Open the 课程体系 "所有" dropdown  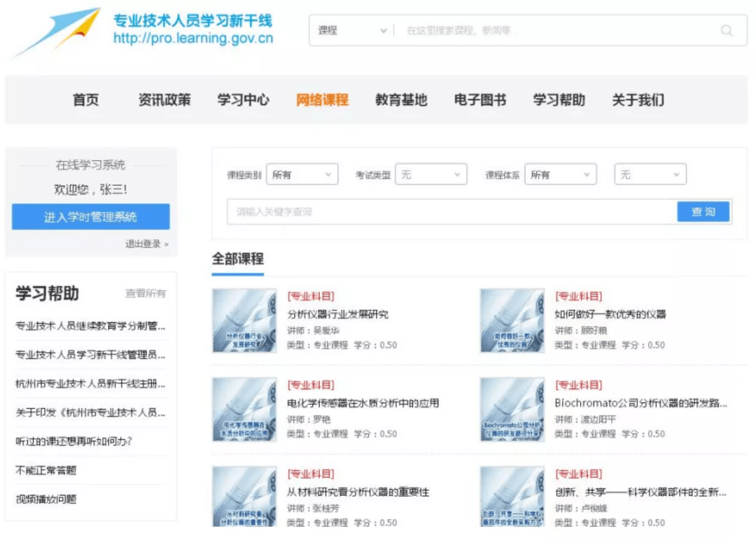pyautogui.click(x=561, y=174)
